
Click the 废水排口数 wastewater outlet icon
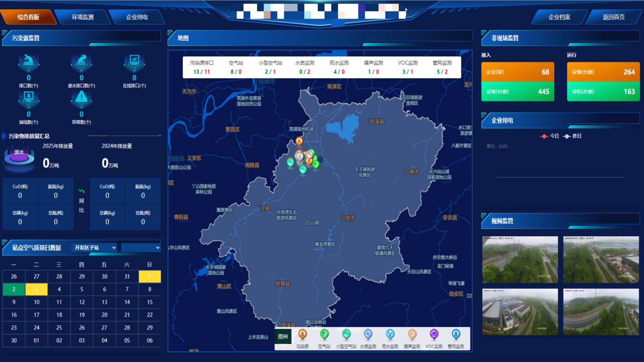(x=81, y=62)
